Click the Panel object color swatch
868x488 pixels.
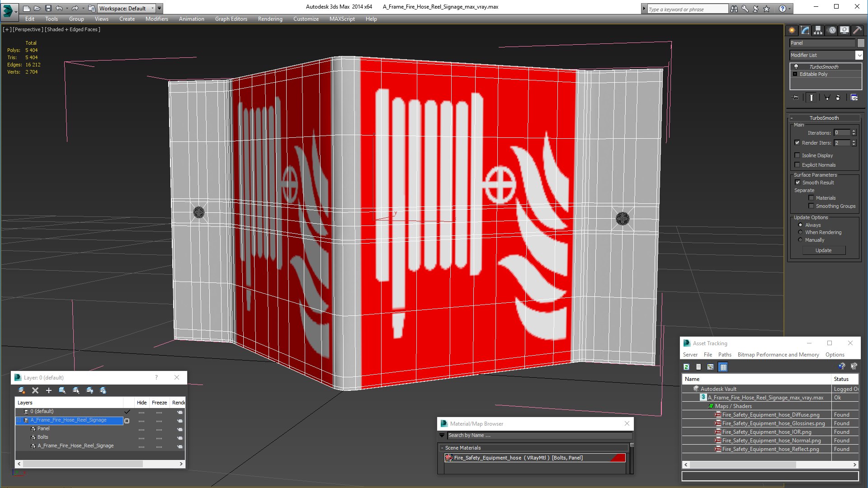861,43
